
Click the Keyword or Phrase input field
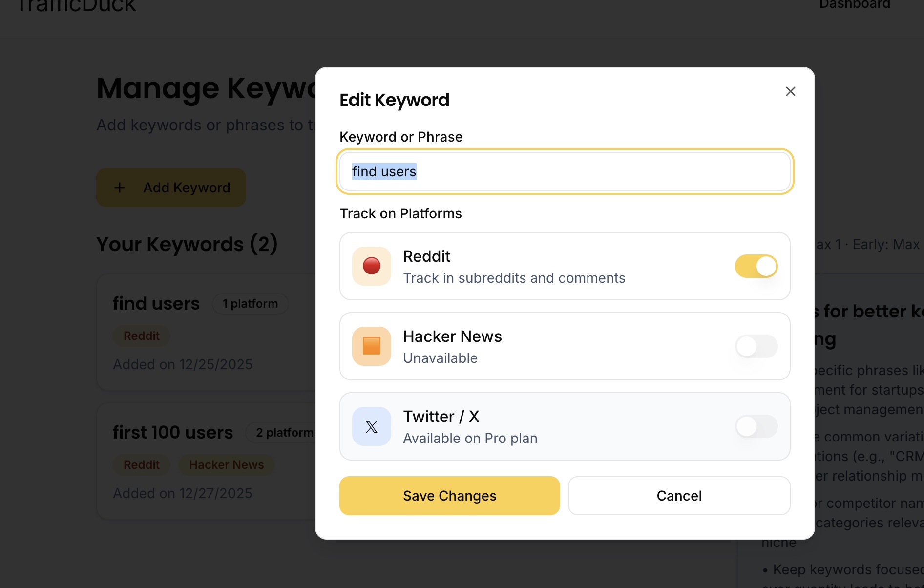[565, 171]
